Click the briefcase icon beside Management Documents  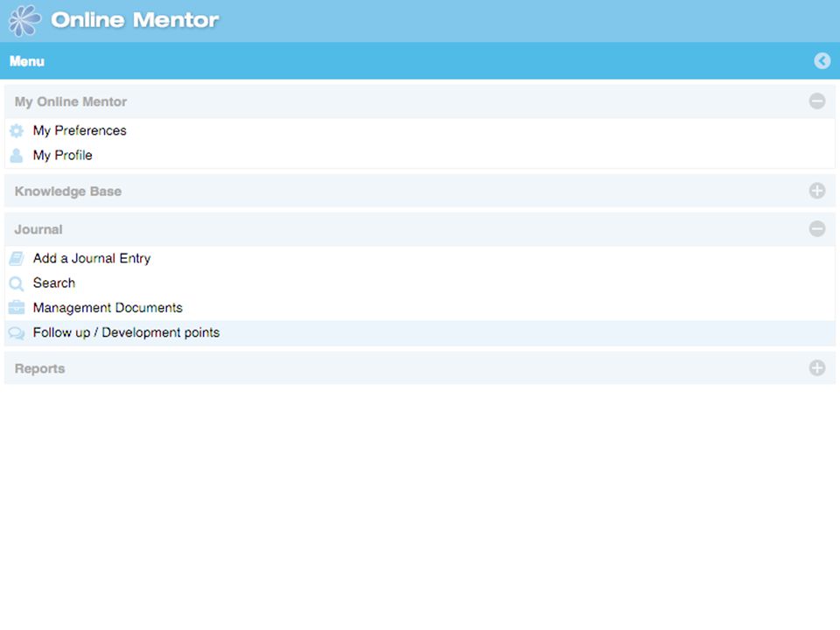click(17, 307)
